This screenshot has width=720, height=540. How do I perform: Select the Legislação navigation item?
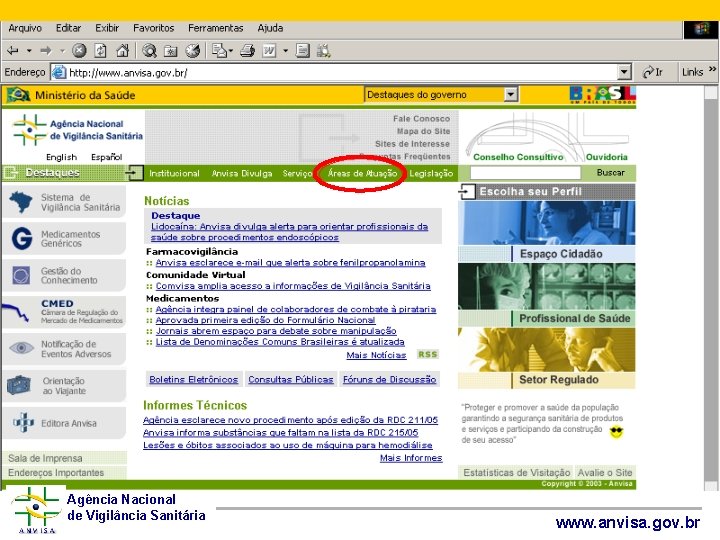[431, 173]
